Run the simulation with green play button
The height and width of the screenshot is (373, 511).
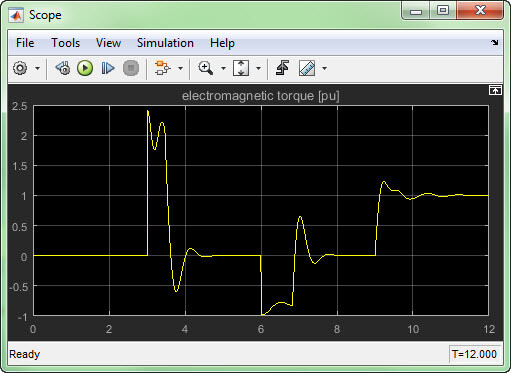85,68
